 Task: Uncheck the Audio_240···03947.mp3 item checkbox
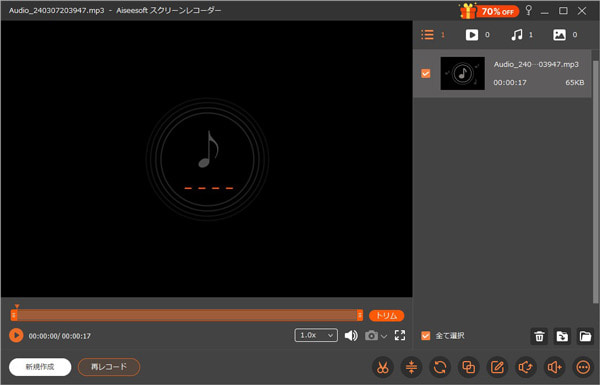pyautogui.click(x=426, y=73)
